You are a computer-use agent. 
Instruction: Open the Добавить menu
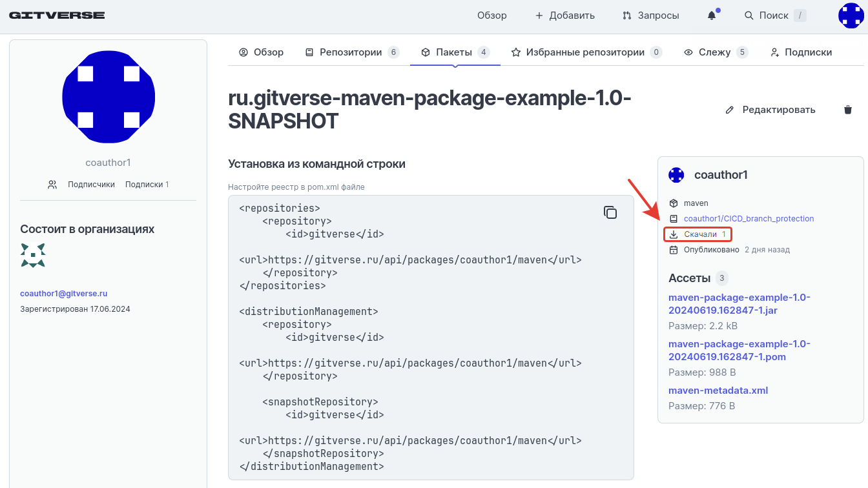click(565, 15)
